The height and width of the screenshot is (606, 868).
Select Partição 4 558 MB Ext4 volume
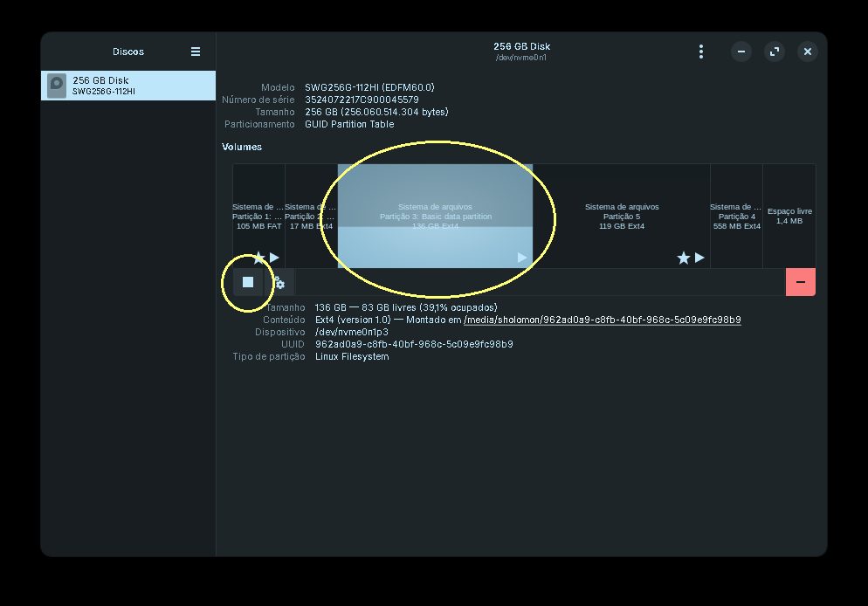(736, 216)
